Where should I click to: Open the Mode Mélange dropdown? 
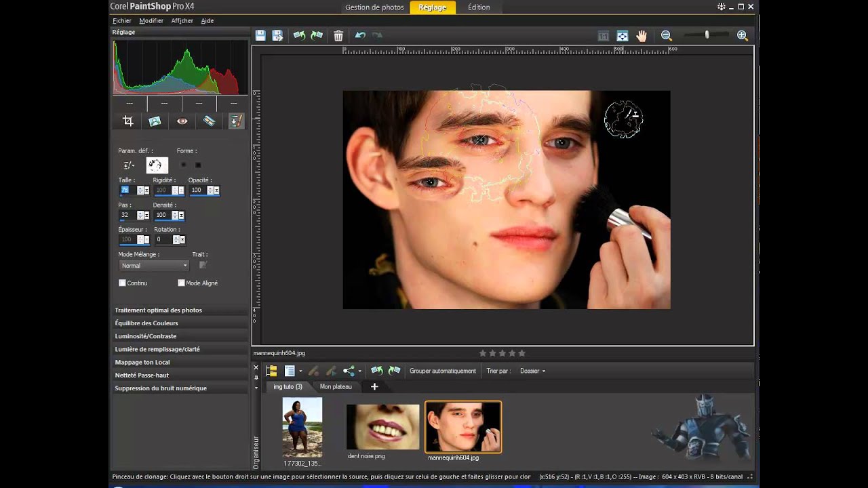(x=153, y=266)
